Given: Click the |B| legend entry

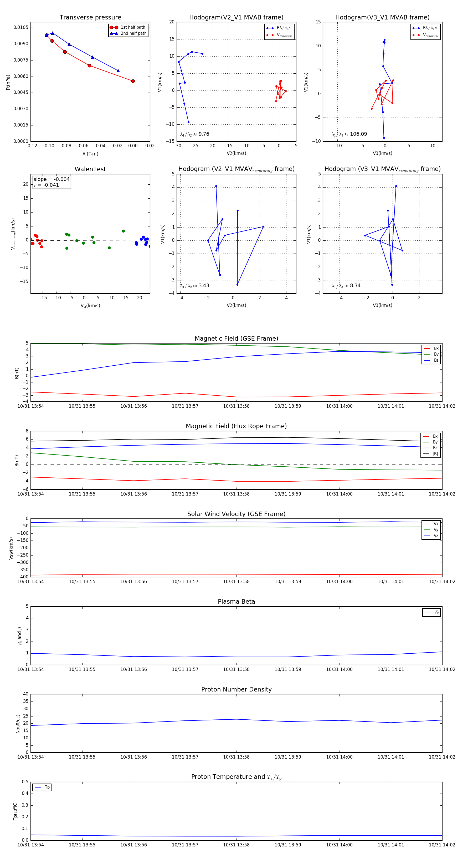Looking at the screenshot, I should click(431, 454).
